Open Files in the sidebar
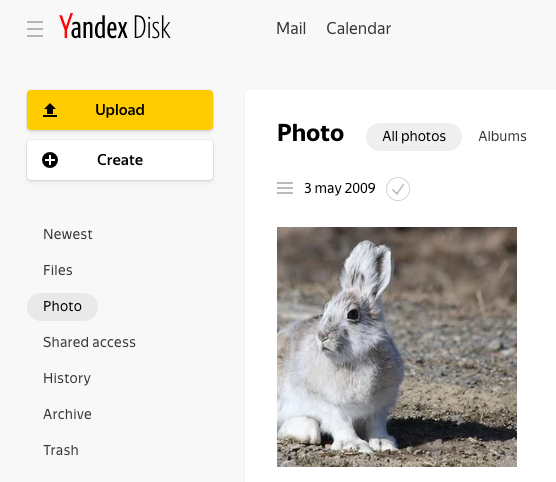This screenshot has height=482, width=556. [58, 270]
